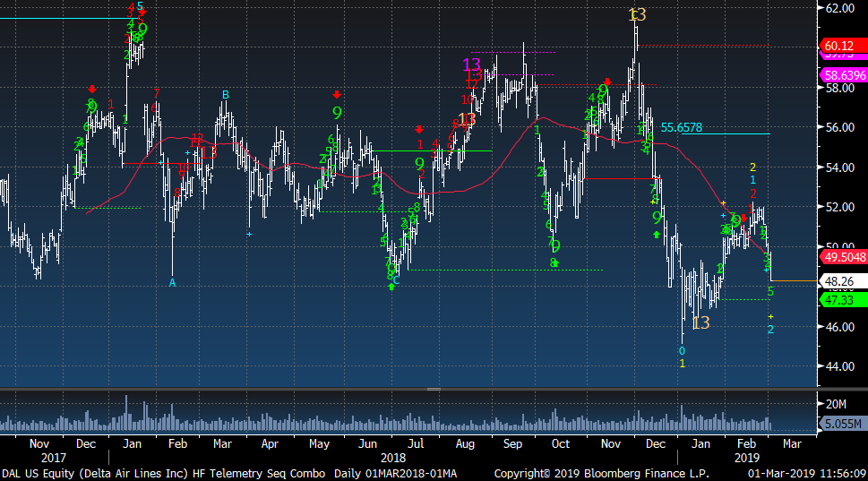The height and width of the screenshot is (481, 868).
Task: Click the Bloomberg Finance copyright notice
Action: point(602,474)
